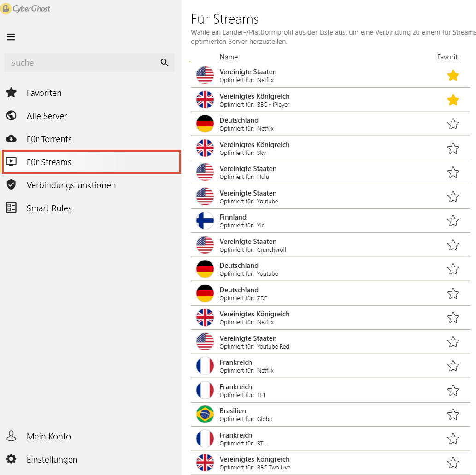Click the Brasilien flag icon
This screenshot has width=476, height=475.
tap(205, 414)
